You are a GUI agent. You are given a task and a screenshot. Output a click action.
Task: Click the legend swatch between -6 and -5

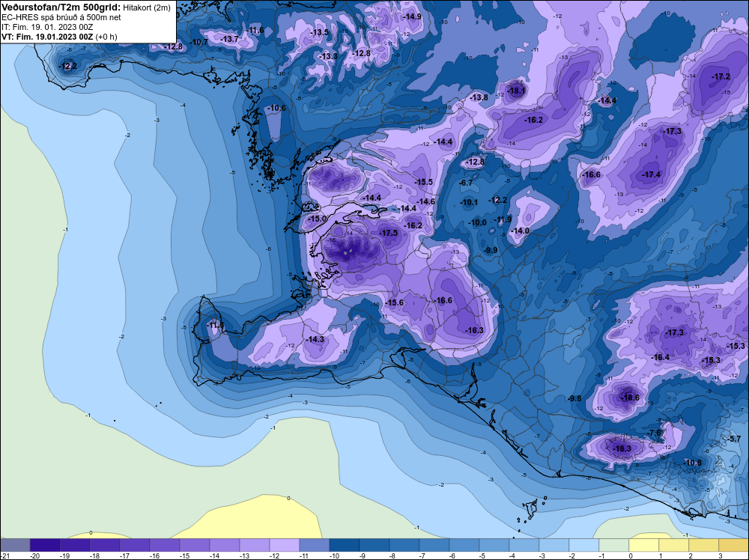464,545
